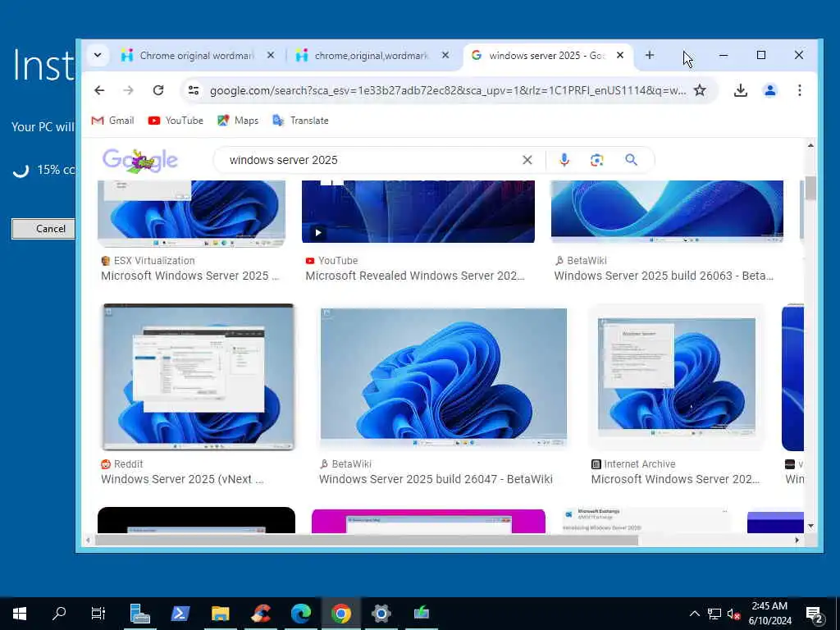This screenshot has width=840, height=630.
Task: Open taskbar search
Action: [59, 613]
